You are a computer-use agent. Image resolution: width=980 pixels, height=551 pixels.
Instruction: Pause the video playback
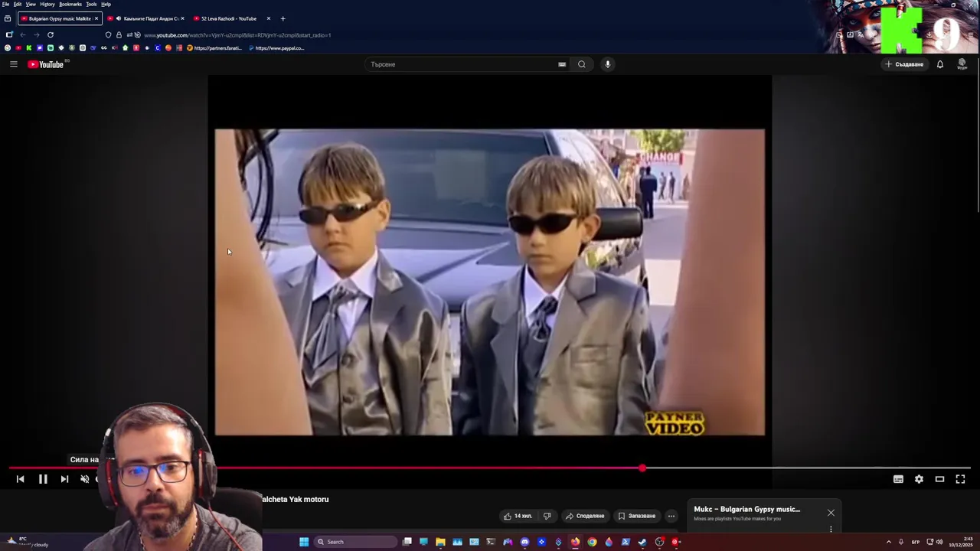(x=43, y=479)
